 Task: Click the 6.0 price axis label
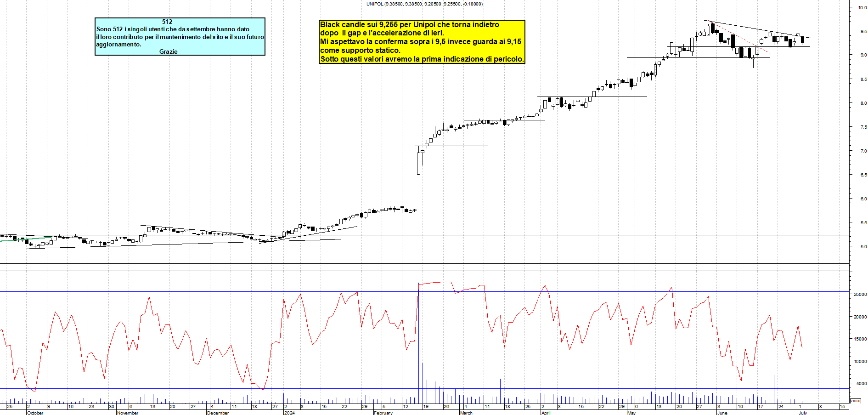click(863, 199)
